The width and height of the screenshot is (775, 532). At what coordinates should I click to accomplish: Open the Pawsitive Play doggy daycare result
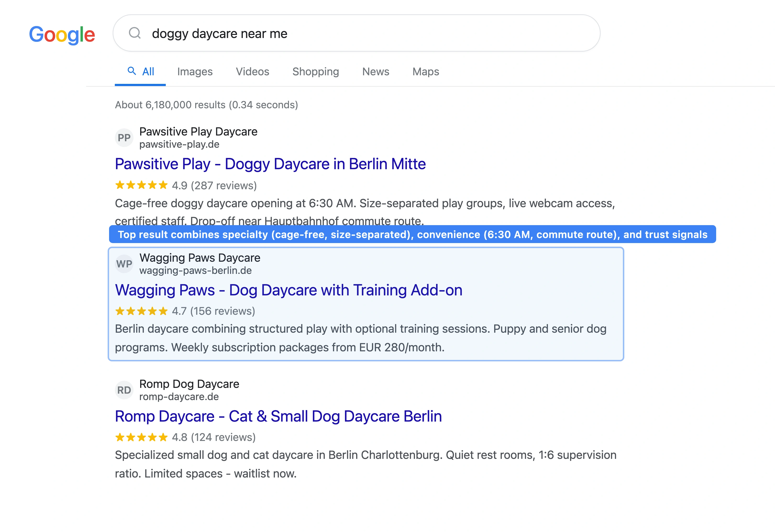pos(270,164)
